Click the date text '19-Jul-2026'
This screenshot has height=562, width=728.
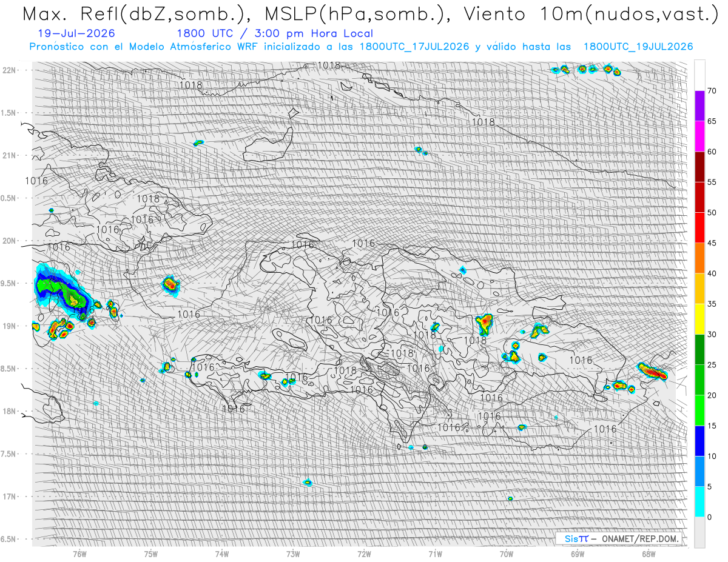tap(75, 33)
